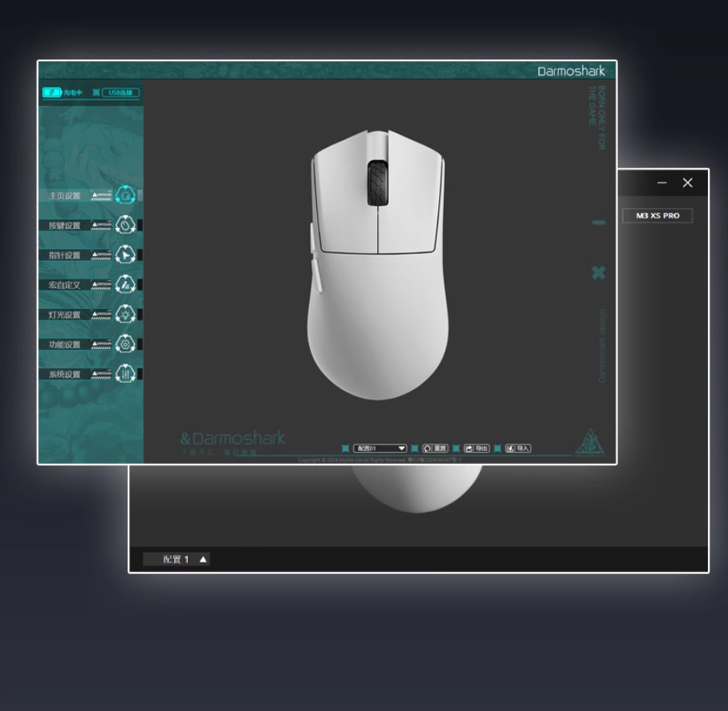Click the 功能设置 function gear icon
The height and width of the screenshot is (711, 728).
pyautogui.click(x=125, y=344)
